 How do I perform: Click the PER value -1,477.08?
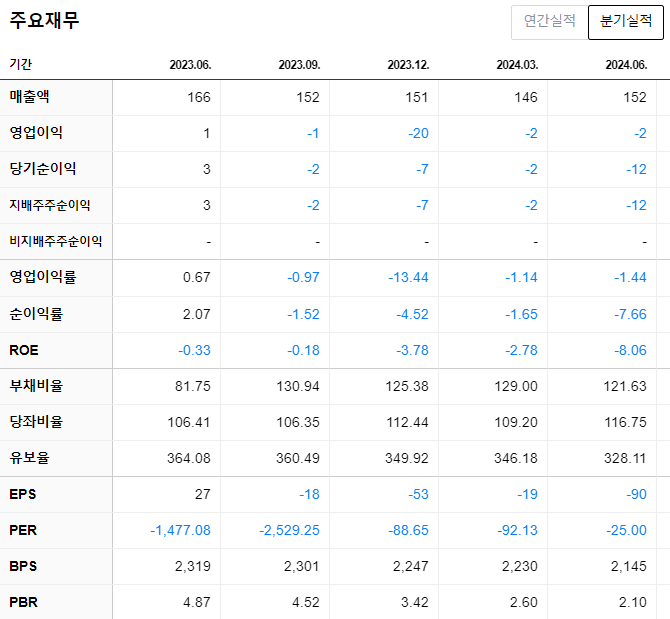click(x=180, y=530)
